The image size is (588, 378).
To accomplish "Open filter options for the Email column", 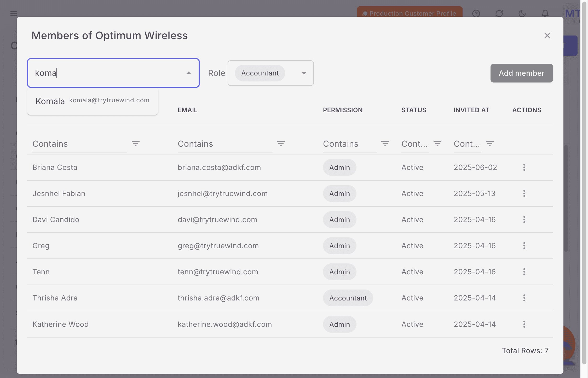I will pyautogui.click(x=281, y=144).
